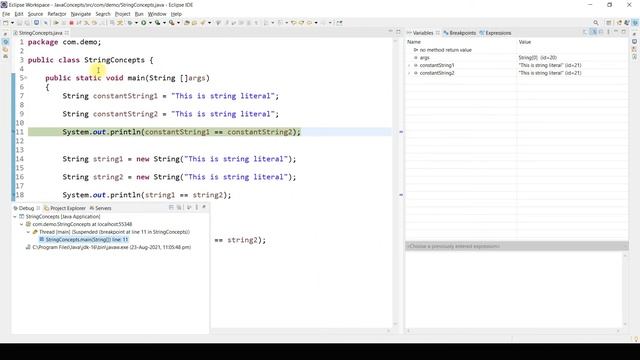Minimize the Variables view panel

pyautogui.click(x=616, y=32)
